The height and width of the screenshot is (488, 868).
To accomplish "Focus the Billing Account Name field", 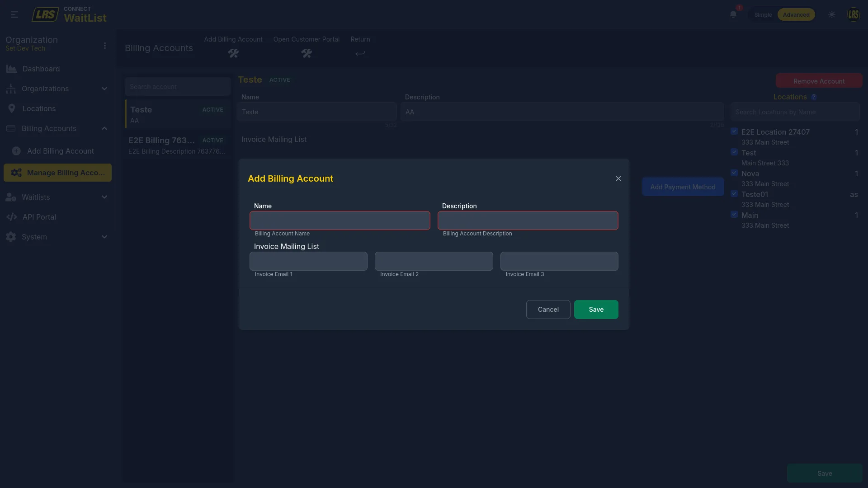I will tap(340, 221).
